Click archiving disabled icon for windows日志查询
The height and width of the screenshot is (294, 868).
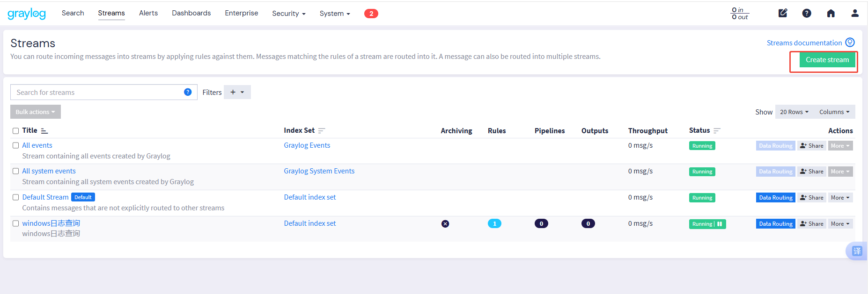point(445,224)
